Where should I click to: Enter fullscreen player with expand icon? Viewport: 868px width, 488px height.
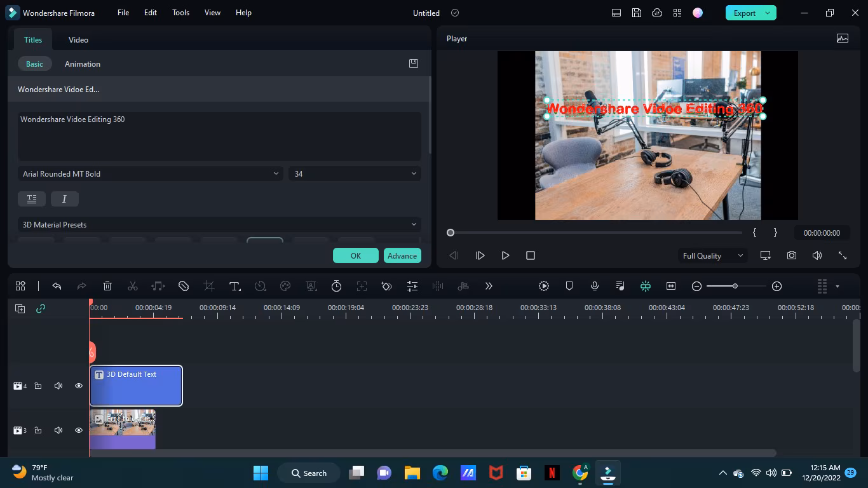pos(843,255)
